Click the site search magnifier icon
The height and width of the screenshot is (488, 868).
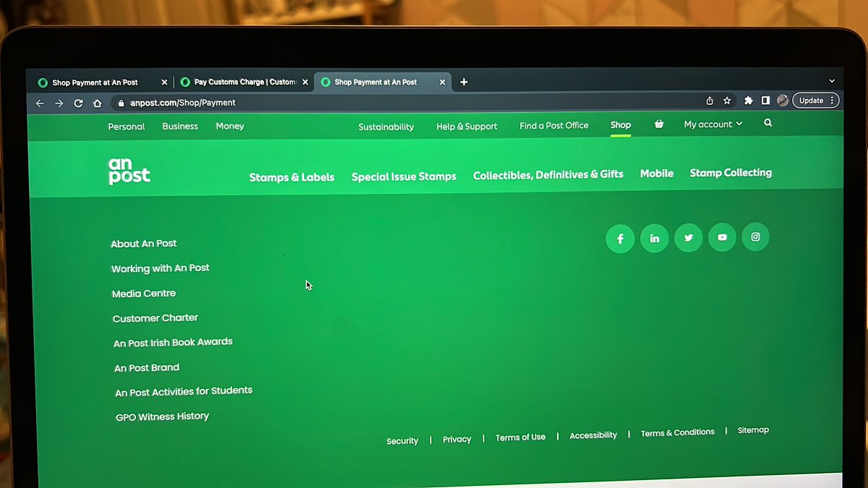coord(767,123)
